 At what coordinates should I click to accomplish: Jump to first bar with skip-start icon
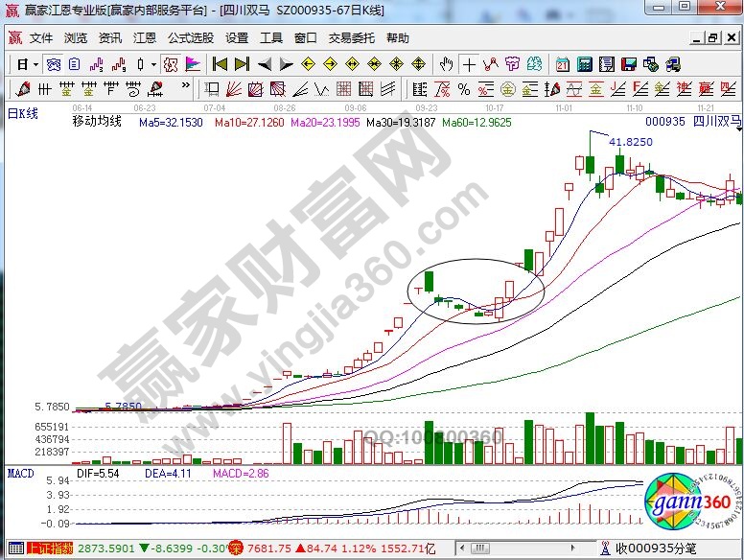click(220, 64)
